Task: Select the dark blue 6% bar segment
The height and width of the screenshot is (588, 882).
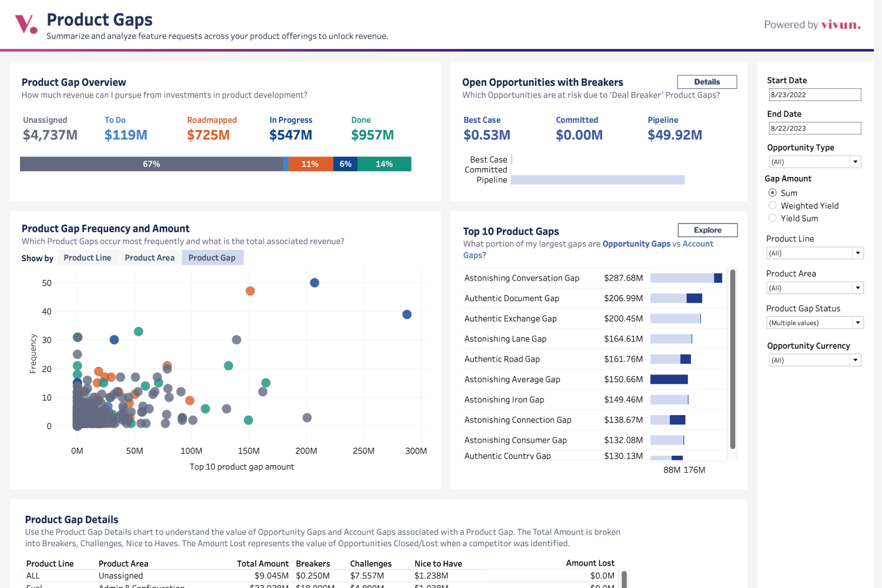Action: coord(345,164)
